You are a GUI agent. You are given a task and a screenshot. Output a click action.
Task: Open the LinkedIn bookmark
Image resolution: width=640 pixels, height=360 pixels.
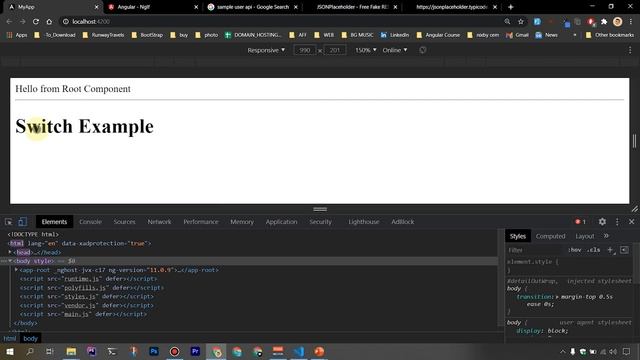click(x=395, y=35)
